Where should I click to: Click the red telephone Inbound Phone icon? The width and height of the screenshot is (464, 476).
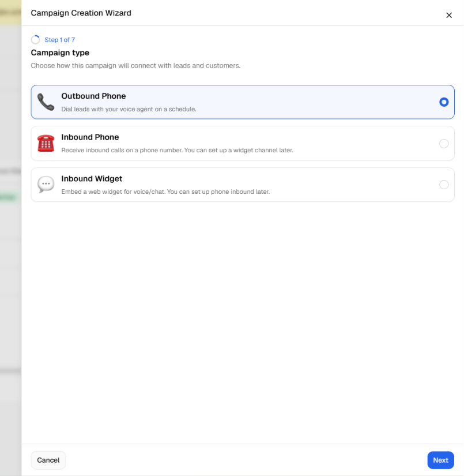point(46,143)
